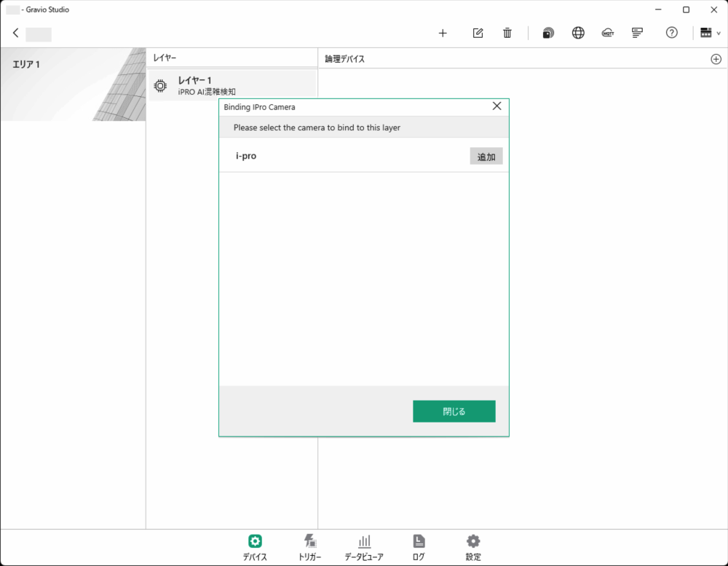Screen dimensions: 728x566
Task: Open the トリガー tab
Action: [x=309, y=547]
